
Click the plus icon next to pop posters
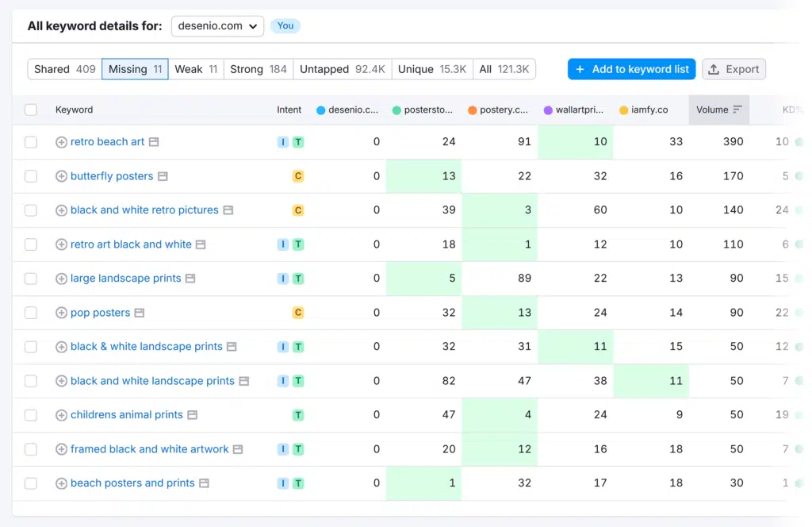[x=61, y=313]
